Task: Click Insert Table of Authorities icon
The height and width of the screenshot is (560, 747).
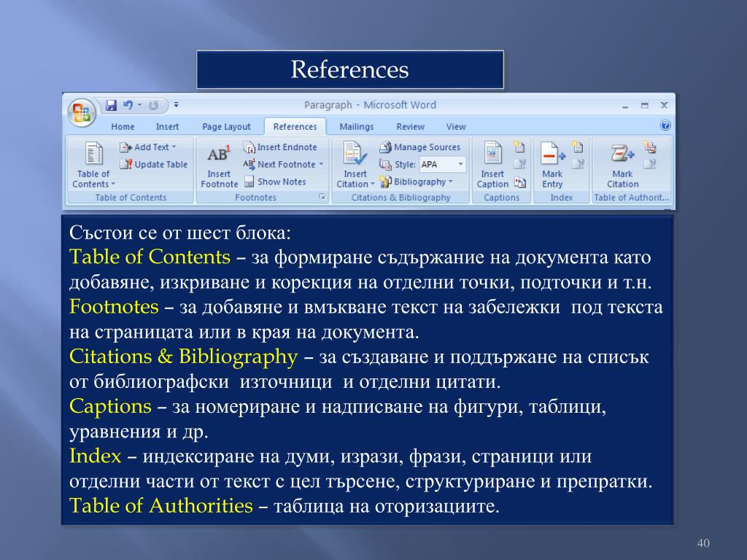Action: 650,147
